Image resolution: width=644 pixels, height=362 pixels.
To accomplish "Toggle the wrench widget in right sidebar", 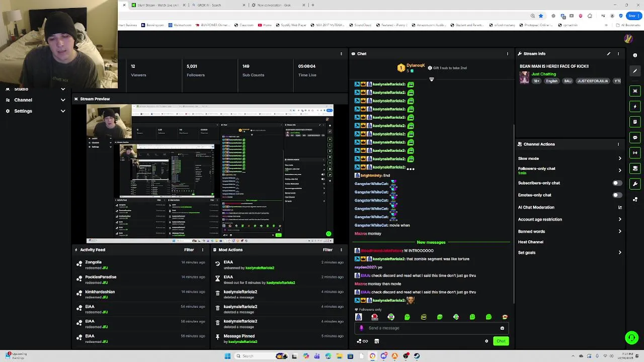I will tap(635, 184).
